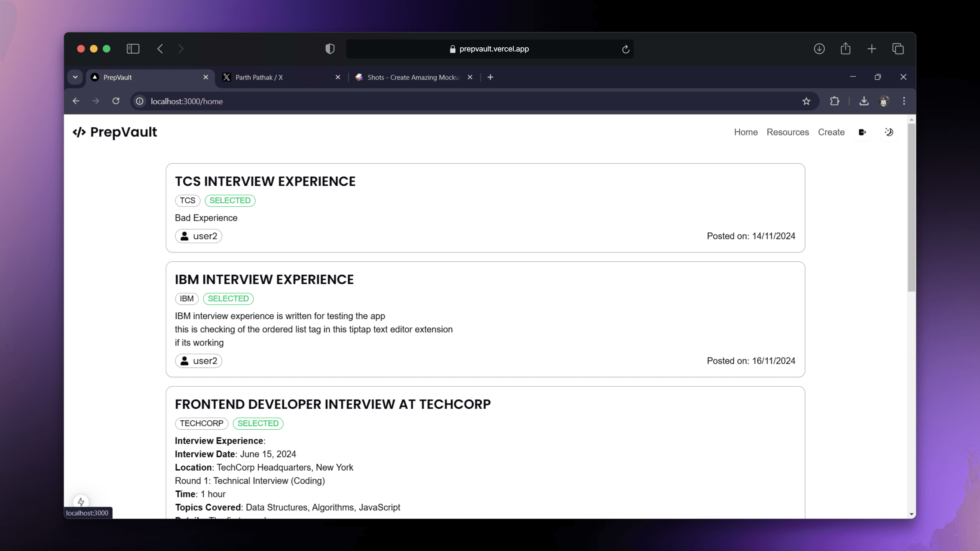Screen dimensions: 980x551
Task: Click the TCS company tag
Action: (188, 200)
